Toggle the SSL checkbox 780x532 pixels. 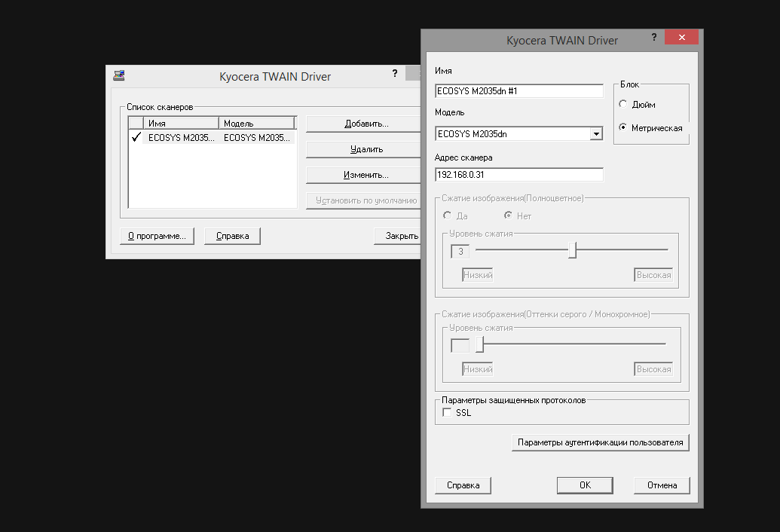(x=447, y=412)
